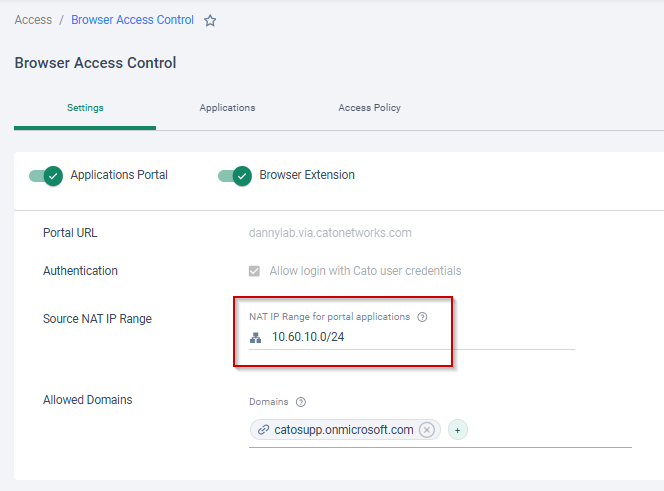The height and width of the screenshot is (491, 664).
Task: Click help icon beside NAT IP Range label
Action: coord(422,317)
